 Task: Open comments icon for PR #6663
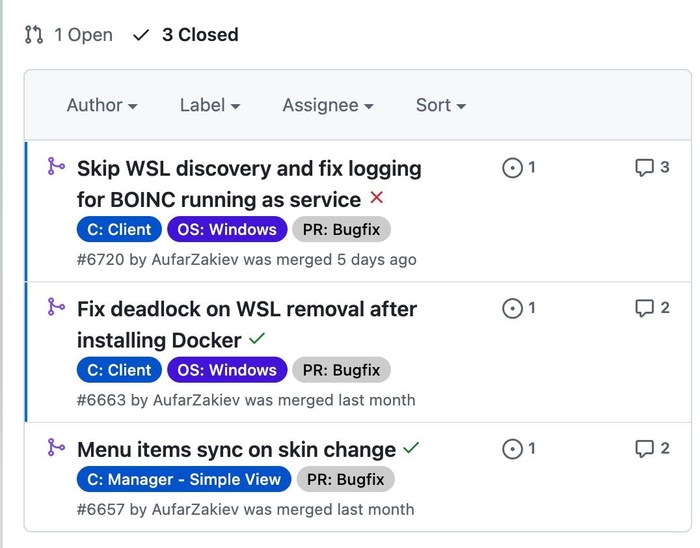pyautogui.click(x=645, y=309)
